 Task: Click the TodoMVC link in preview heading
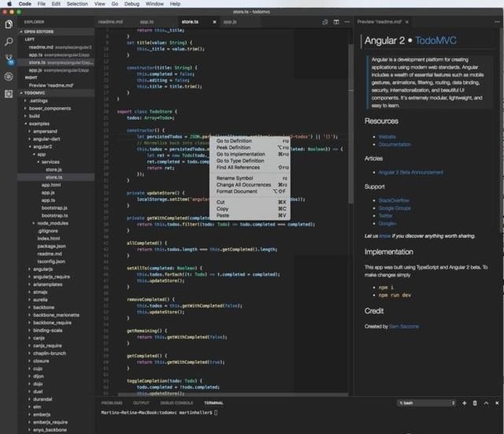click(436, 40)
